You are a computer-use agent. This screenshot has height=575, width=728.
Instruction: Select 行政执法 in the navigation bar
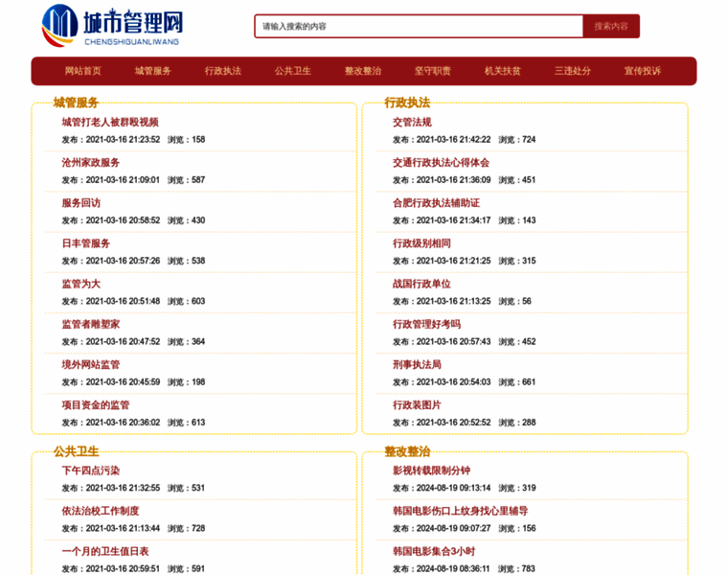point(223,71)
